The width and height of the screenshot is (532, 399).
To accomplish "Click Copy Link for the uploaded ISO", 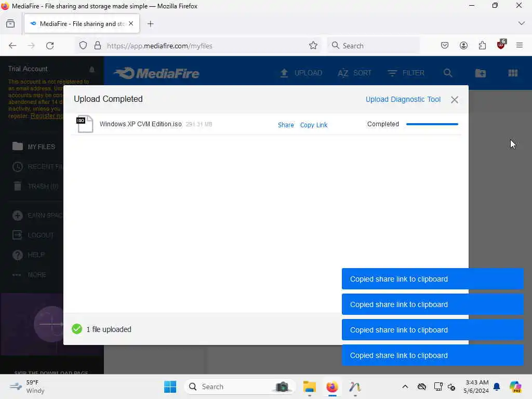I will point(313,125).
